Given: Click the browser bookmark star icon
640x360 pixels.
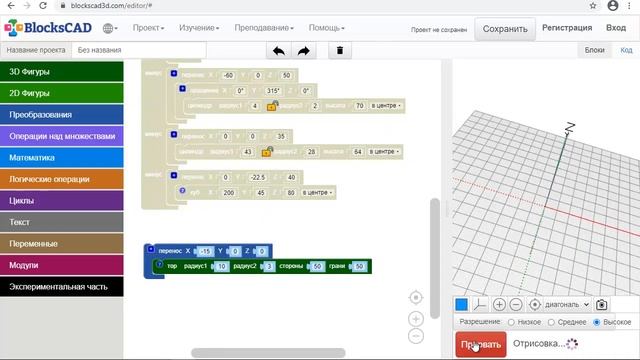Looking at the screenshot, I should tap(593, 6).
